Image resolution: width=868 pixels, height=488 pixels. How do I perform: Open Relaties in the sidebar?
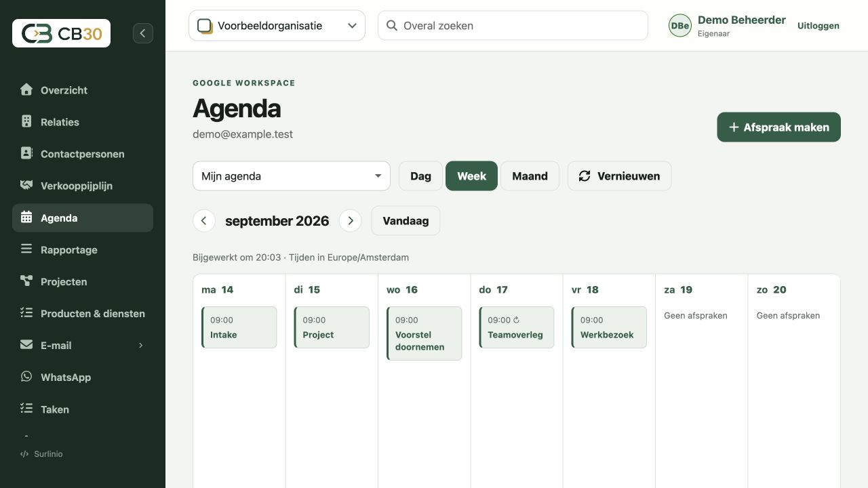[83, 122]
